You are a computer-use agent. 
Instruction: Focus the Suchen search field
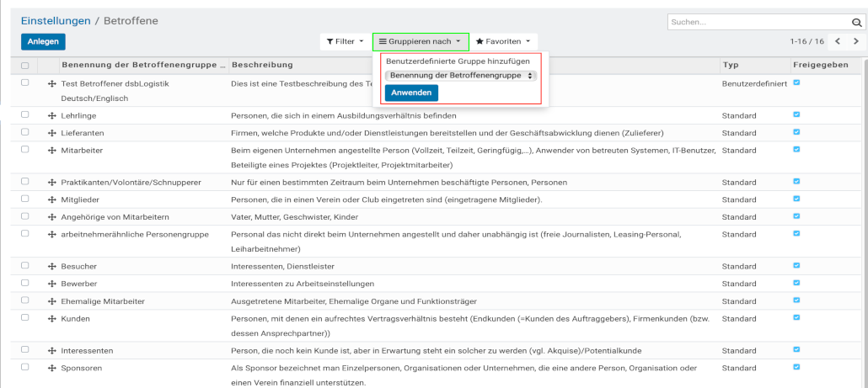click(757, 23)
